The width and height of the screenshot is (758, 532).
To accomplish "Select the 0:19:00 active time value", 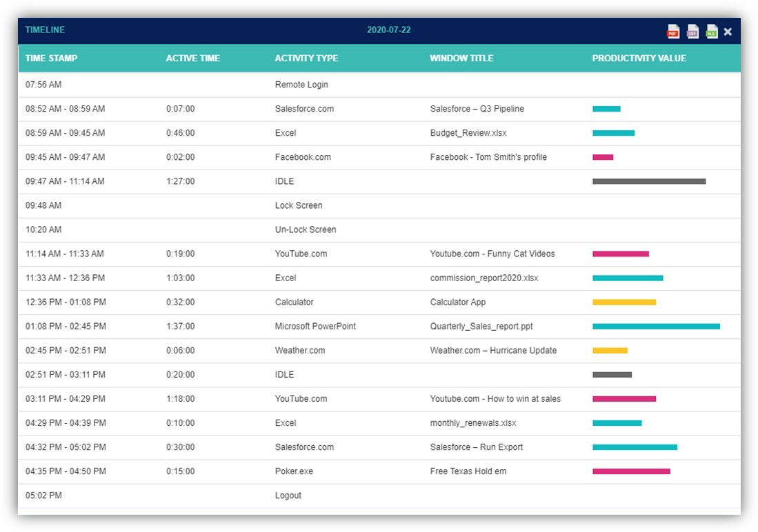I will point(180,254).
